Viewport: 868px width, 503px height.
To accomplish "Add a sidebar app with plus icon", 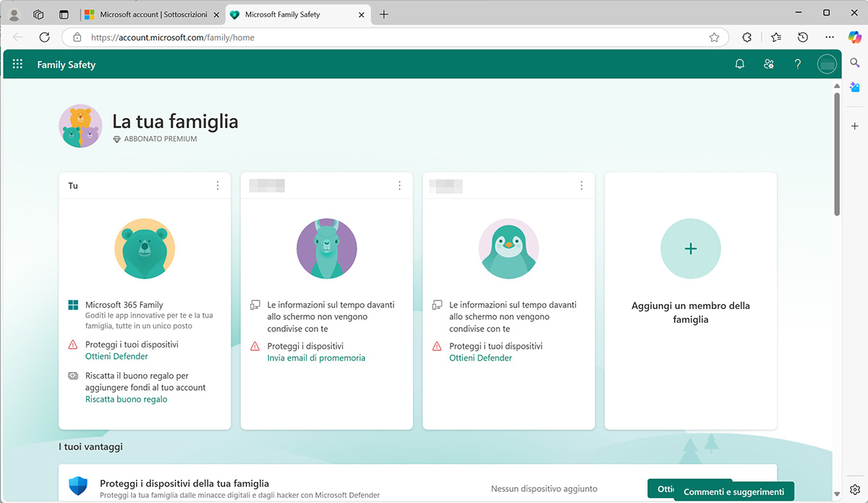I will pyautogui.click(x=854, y=126).
